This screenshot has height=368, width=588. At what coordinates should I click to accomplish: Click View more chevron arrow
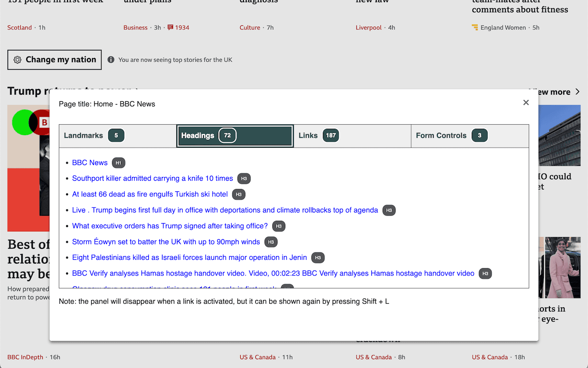[577, 92]
